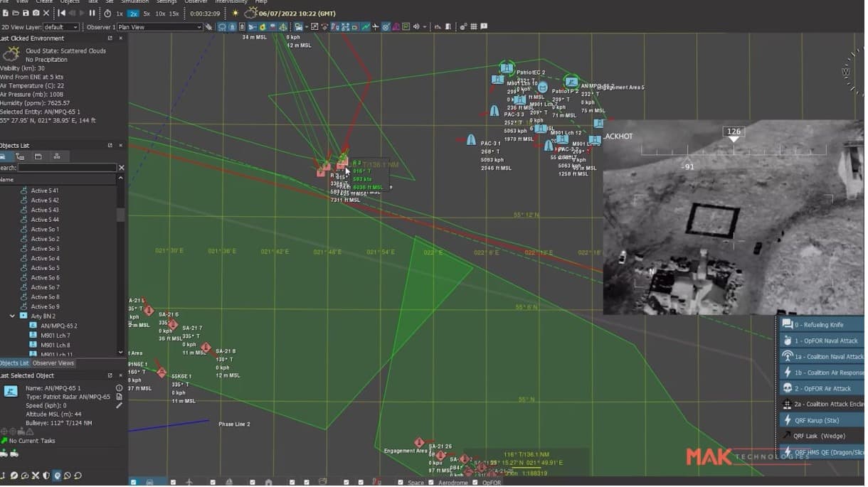Select the QRF Lask (Wedge) entry
Image resolution: width=868 pixels, height=487 pixels.
820,436
